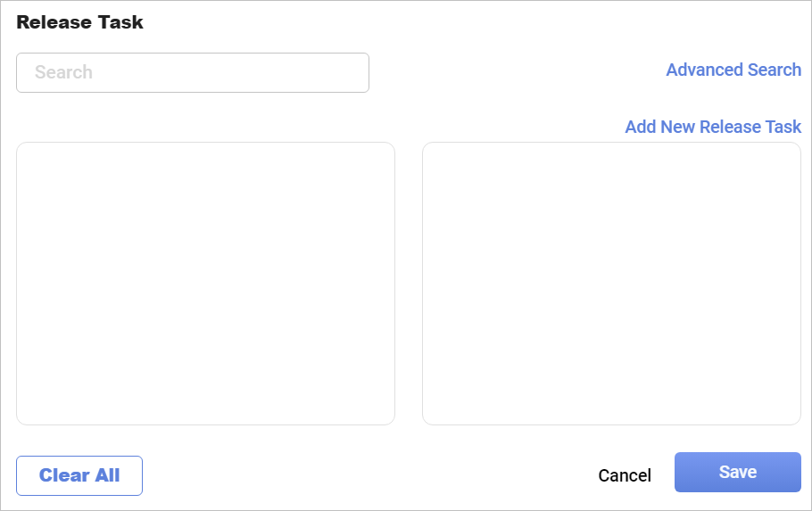
Task: Cancel the Release Task dialog
Action: (x=625, y=475)
